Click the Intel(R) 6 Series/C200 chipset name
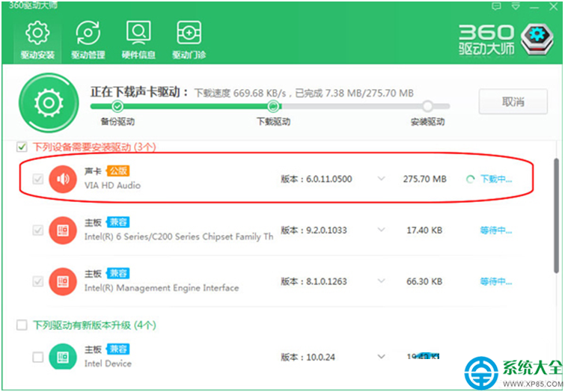565x392 pixels. tap(179, 236)
